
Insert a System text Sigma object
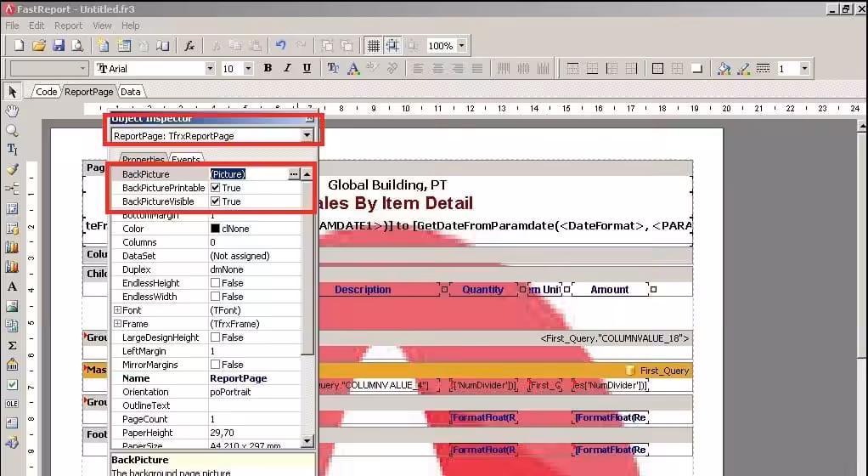click(x=12, y=345)
